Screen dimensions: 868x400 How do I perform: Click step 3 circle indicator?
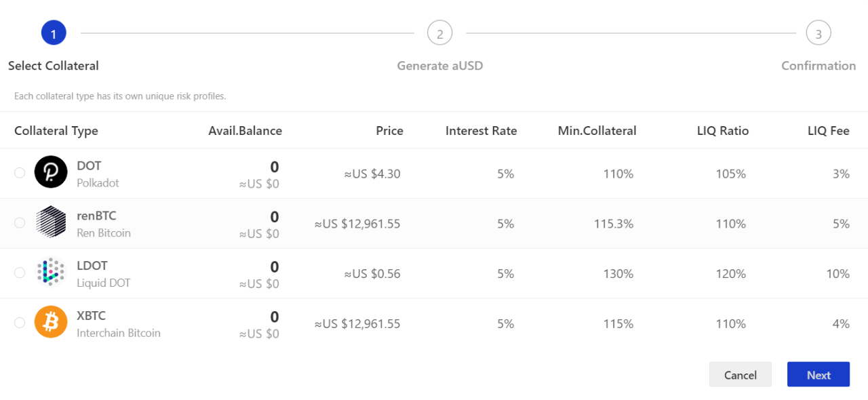coord(818,33)
